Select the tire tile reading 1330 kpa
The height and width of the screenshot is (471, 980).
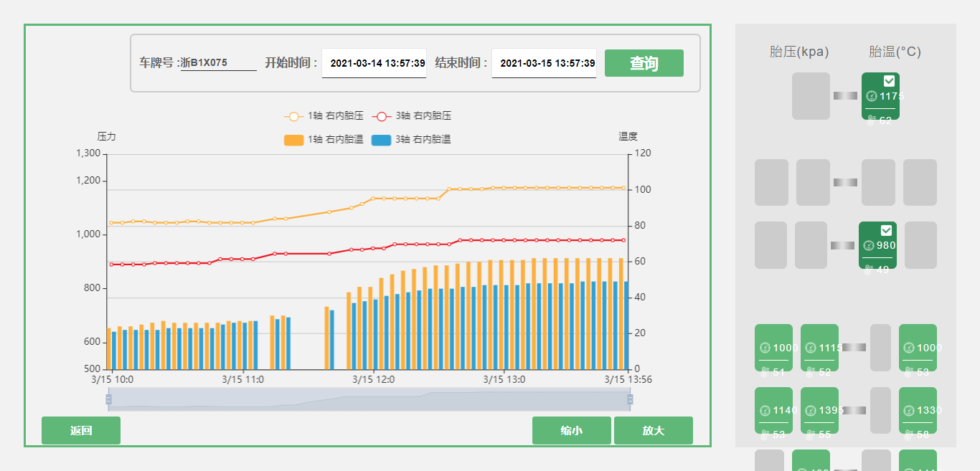[x=918, y=410]
